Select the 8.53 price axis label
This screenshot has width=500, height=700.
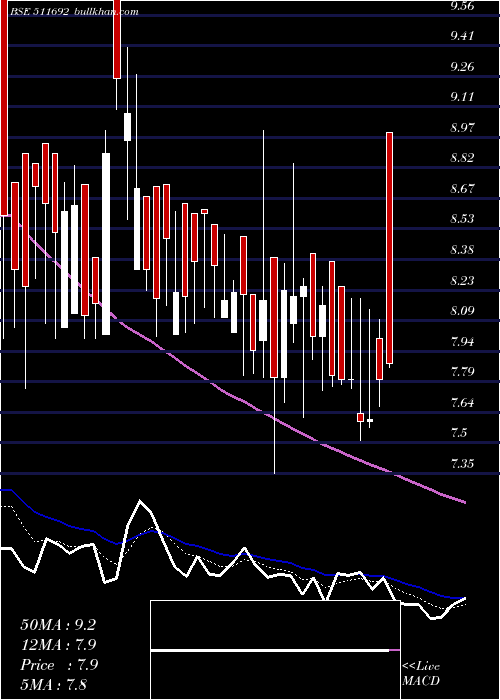tap(462, 219)
